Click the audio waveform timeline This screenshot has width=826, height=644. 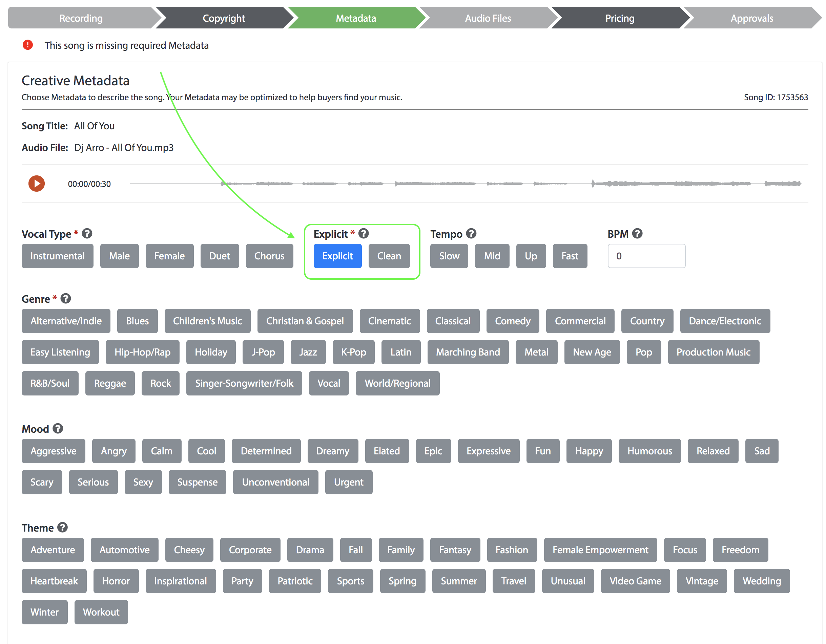465,184
